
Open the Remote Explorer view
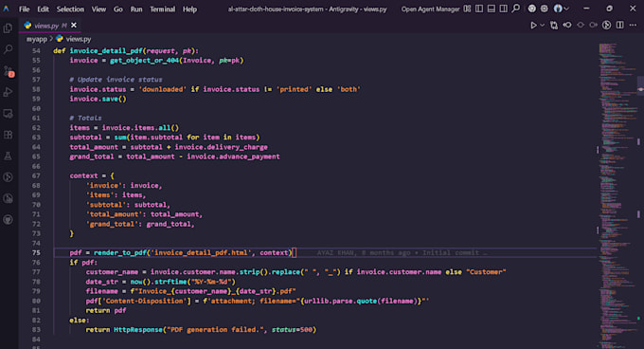[8, 114]
